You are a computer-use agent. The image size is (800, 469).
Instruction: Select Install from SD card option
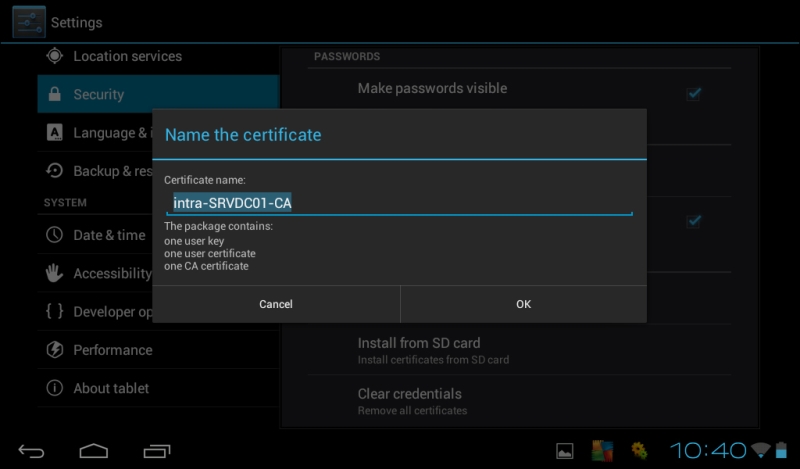[x=519, y=350]
